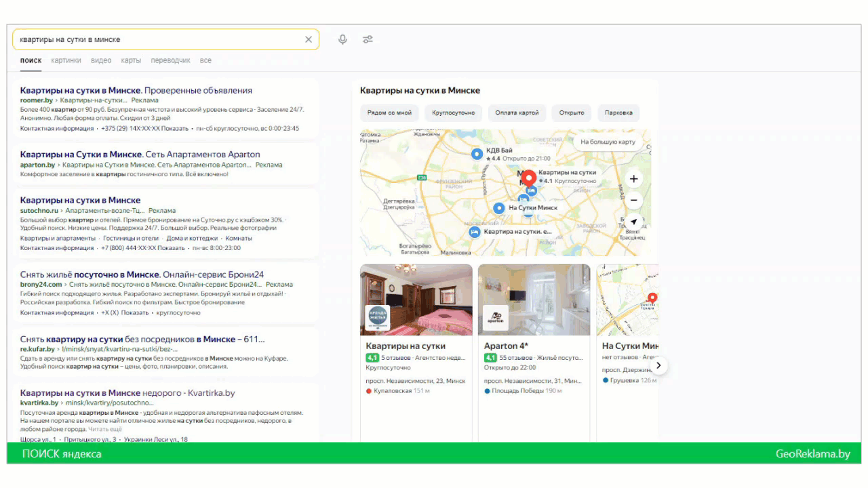Locate me with map arrow icon
Screen dimensions: 868x488
[633, 222]
